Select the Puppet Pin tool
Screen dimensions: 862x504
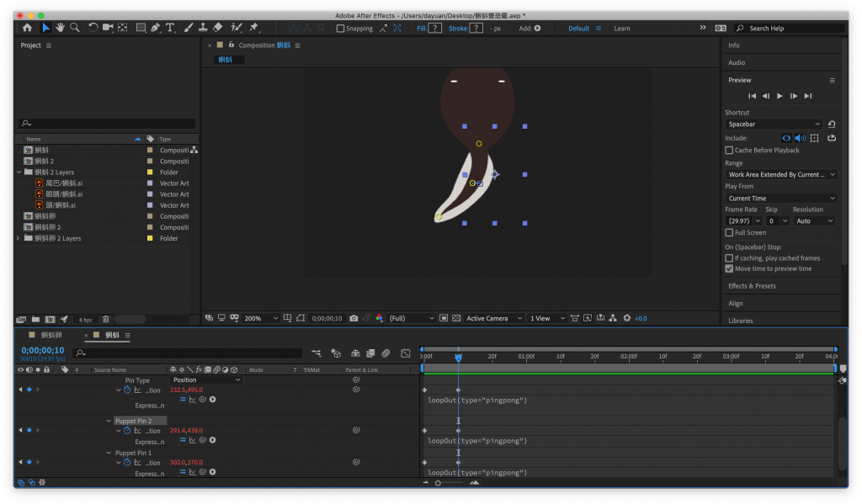pyautogui.click(x=254, y=28)
